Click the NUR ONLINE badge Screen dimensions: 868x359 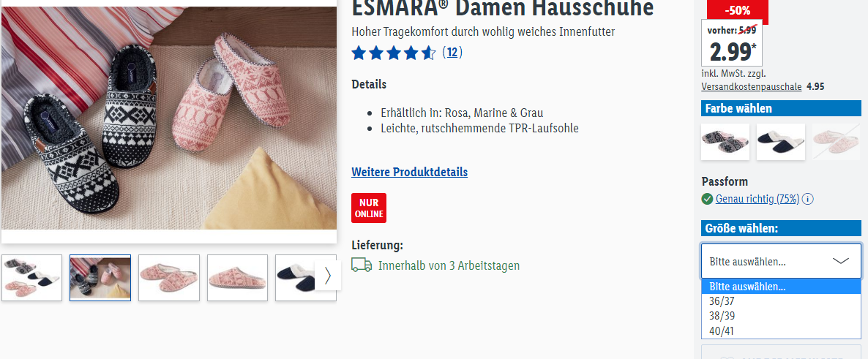pos(369,208)
